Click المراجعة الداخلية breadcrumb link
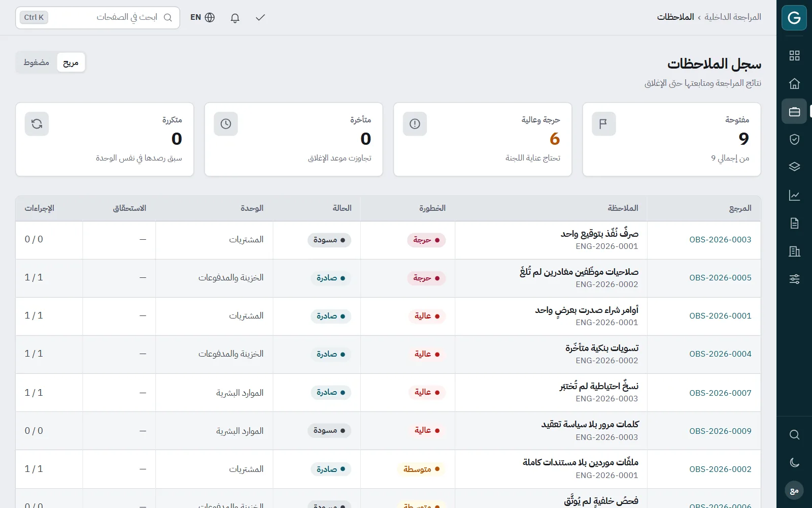Viewport: 812px width, 508px height. 732,17
